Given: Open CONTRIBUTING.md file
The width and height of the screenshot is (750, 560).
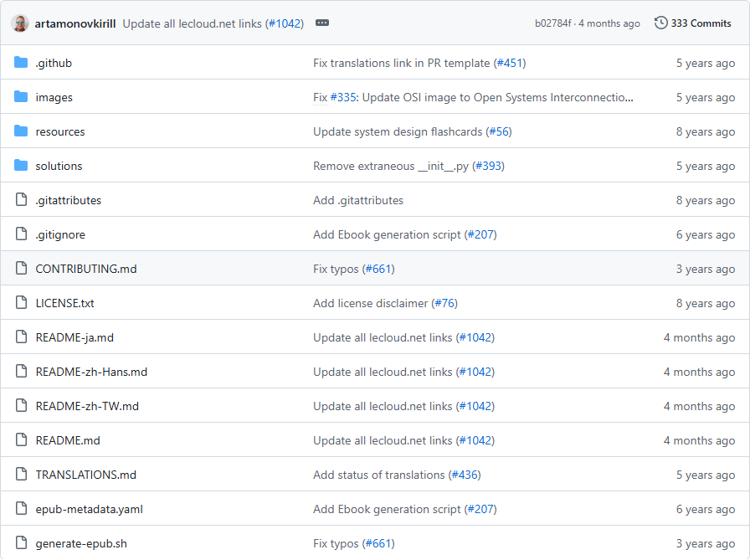Looking at the screenshot, I should (85, 269).
